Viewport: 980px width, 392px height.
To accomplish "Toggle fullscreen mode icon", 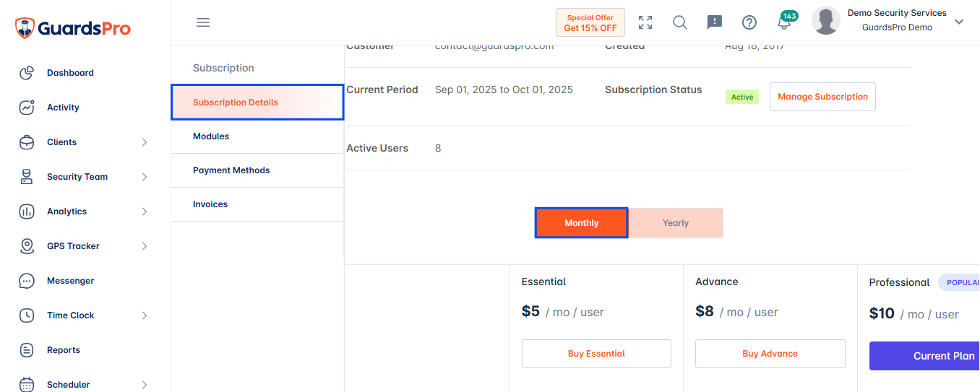I will point(645,22).
